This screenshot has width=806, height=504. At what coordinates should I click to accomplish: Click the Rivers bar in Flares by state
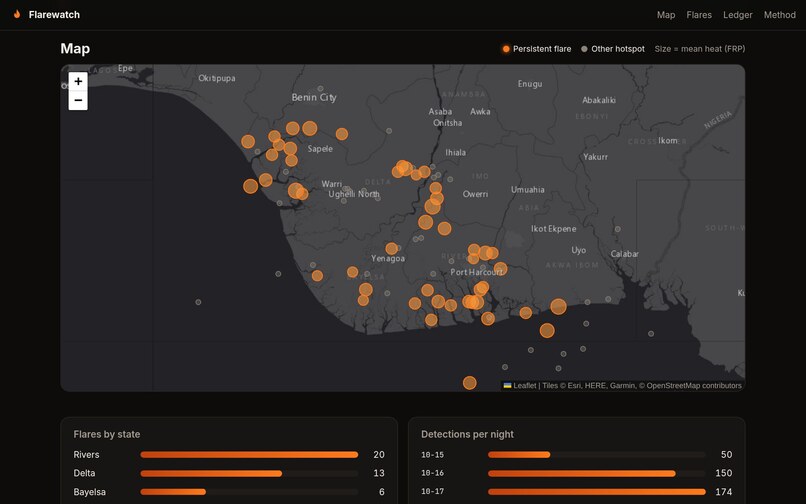tap(249, 455)
